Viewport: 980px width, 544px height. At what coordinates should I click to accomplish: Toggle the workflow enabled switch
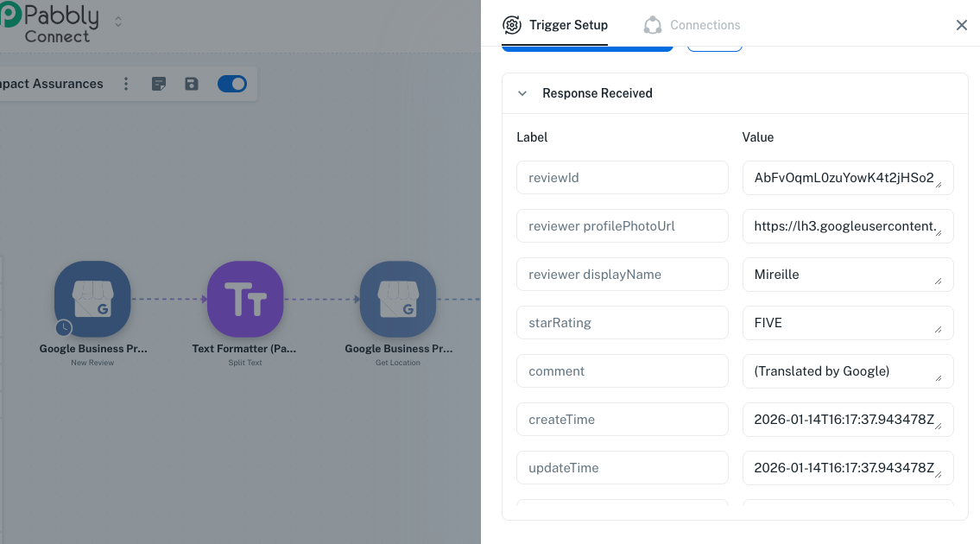232,84
